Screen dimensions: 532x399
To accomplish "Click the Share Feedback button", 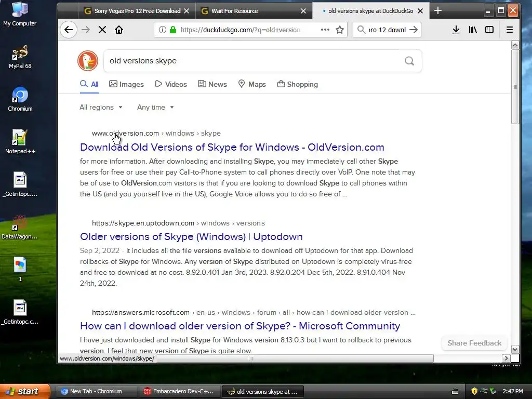I will coord(474,343).
